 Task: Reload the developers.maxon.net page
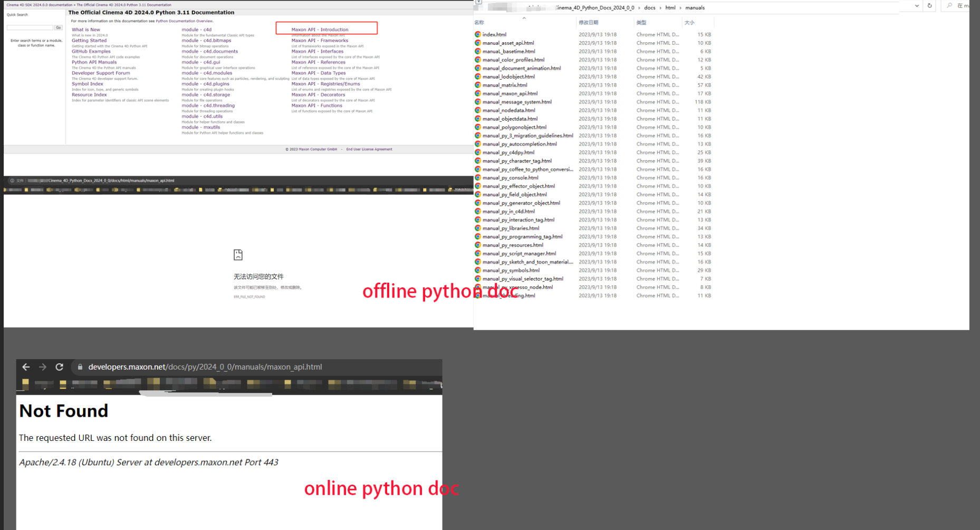point(60,367)
